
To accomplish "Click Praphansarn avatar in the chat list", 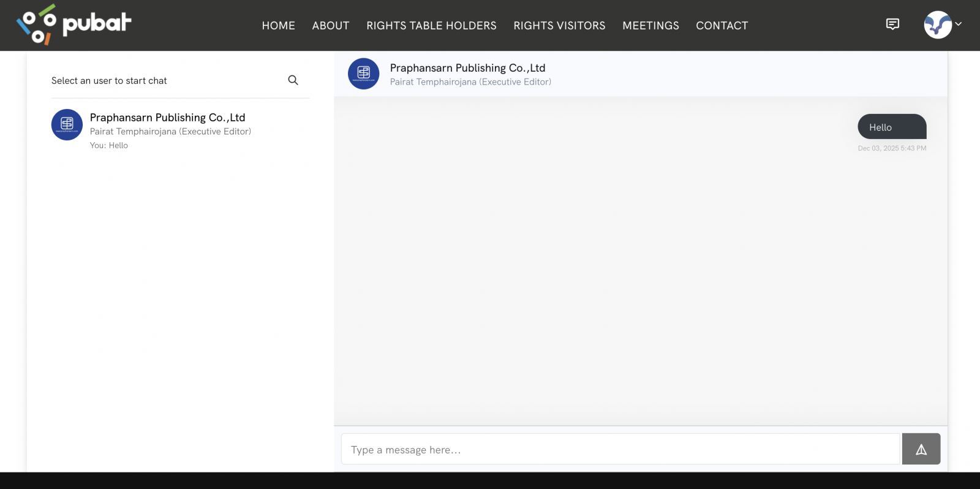I will [x=67, y=124].
